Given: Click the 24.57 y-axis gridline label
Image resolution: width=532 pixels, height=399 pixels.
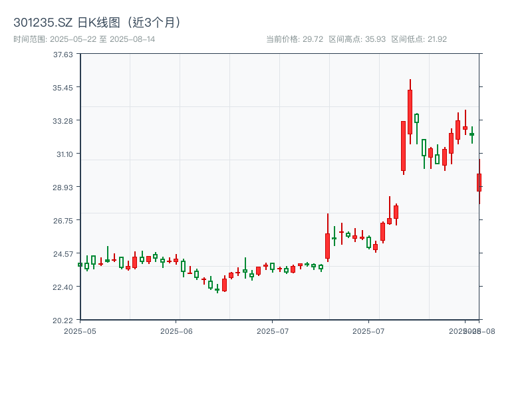Looking at the screenshot, I should [63, 254].
